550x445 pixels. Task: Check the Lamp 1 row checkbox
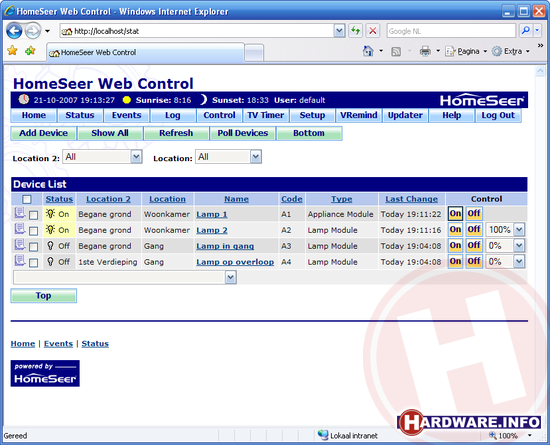point(33,215)
